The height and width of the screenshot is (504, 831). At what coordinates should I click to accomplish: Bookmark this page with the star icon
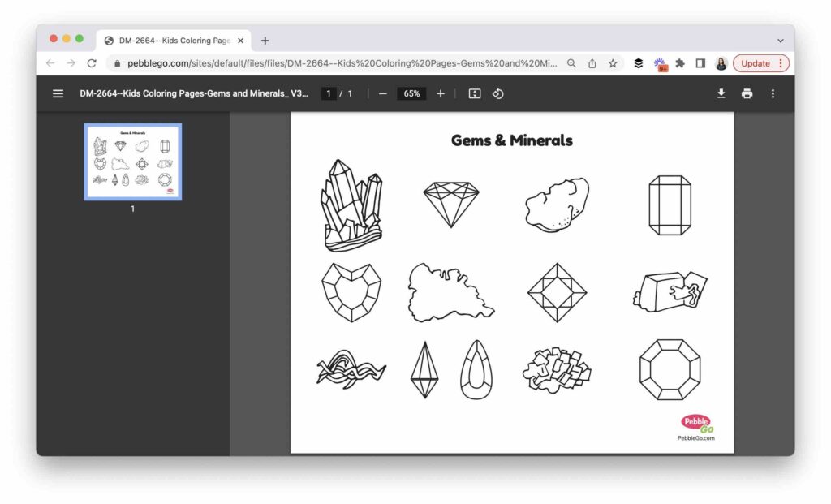click(614, 63)
